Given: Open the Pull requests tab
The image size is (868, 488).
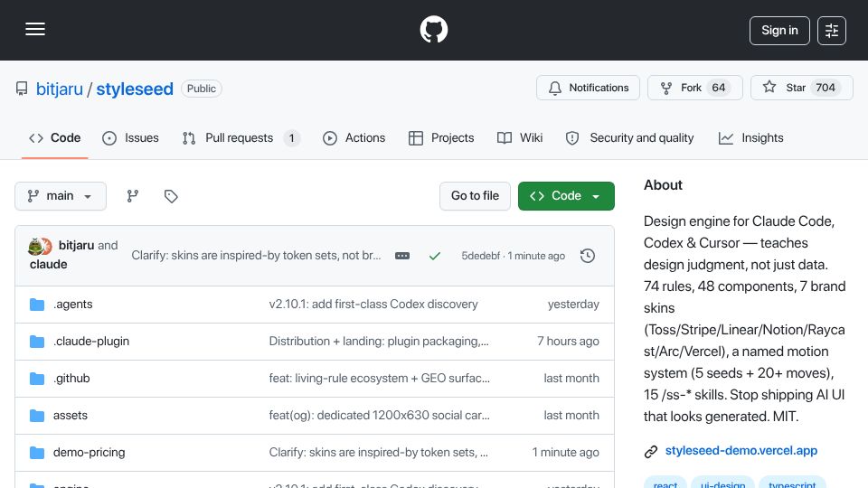Looking at the screenshot, I should click(241, 137).
